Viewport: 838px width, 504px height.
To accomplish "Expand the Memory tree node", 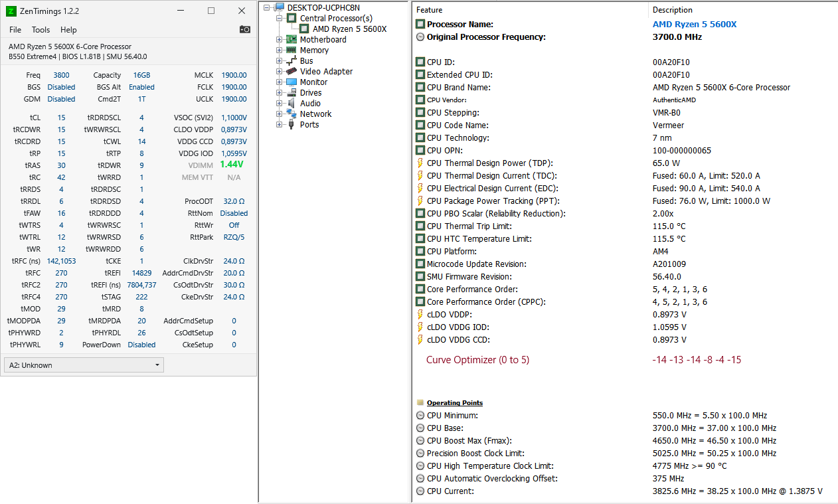I will point(280,50).
